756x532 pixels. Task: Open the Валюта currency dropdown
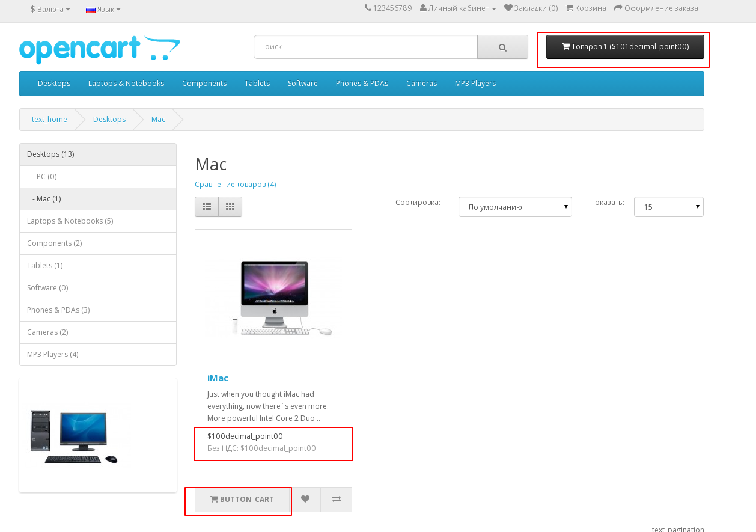50,9
